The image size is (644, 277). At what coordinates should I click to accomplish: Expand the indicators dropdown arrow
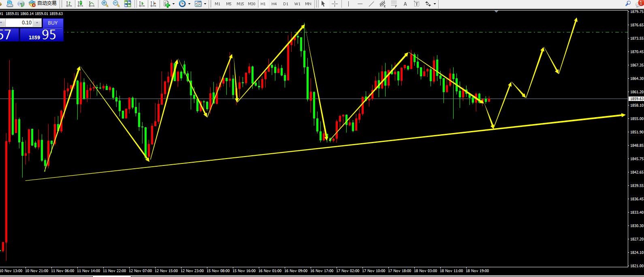[x=173, y=4]
